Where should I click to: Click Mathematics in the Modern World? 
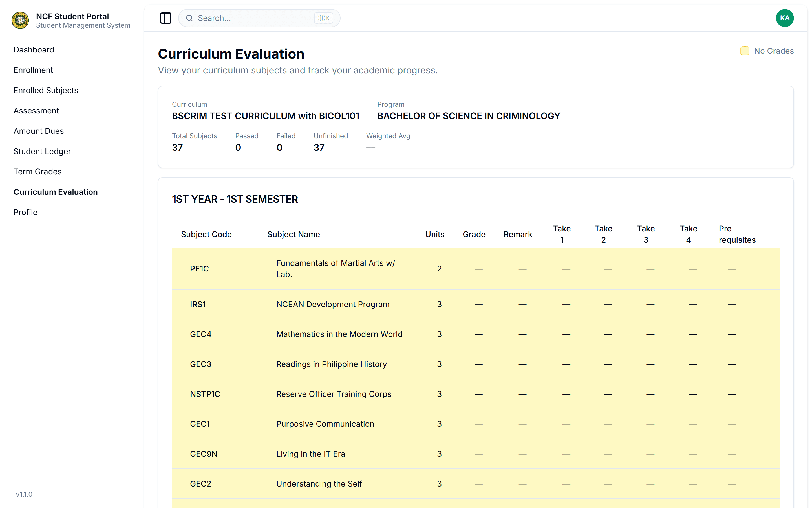pyautogui.click(x=339, y=334)
